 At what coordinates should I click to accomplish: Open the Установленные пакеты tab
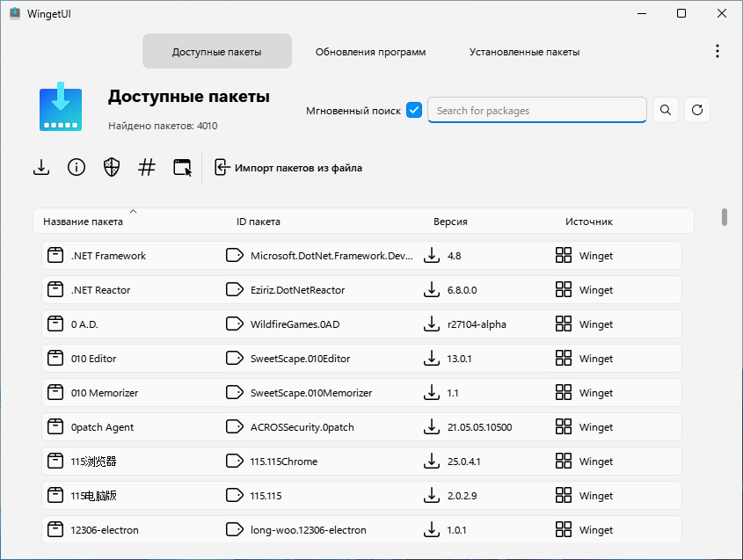525,52
